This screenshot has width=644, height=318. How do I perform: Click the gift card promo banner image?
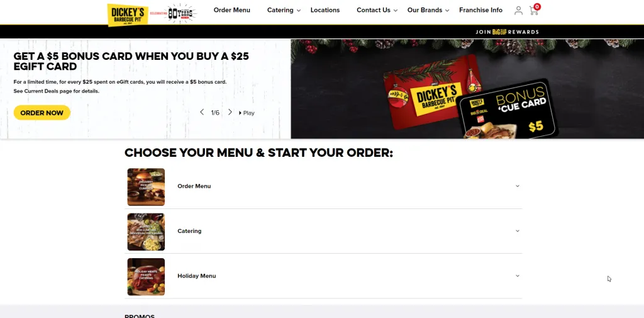(x=467, y=89)
